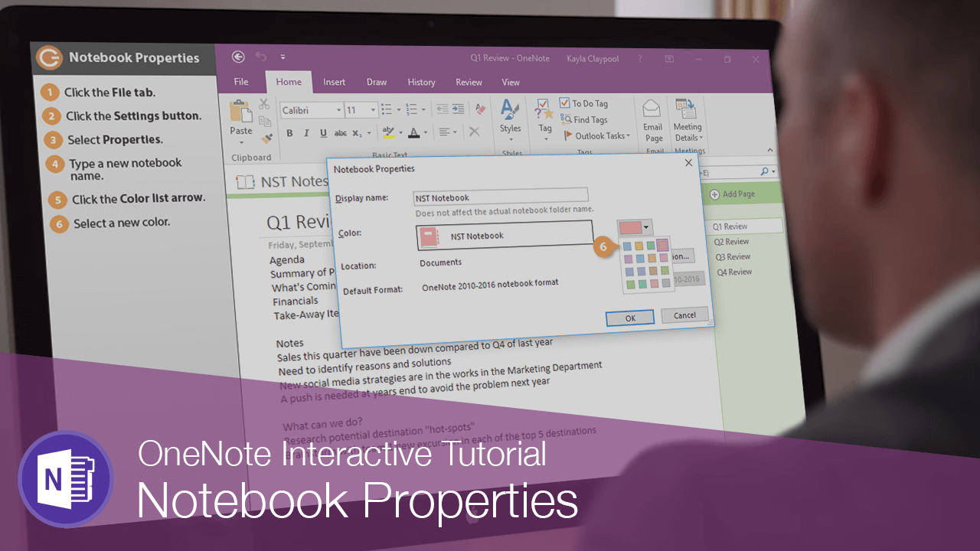
Task: Click the Color list arrow in dialog
Action: click(x=646, y=227)
